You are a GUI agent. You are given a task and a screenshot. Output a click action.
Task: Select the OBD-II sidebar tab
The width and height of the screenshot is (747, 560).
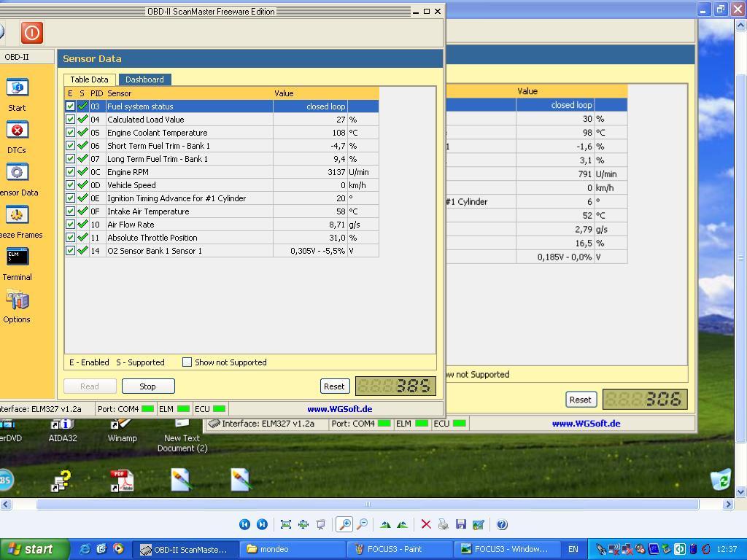(x=27, y=57)
